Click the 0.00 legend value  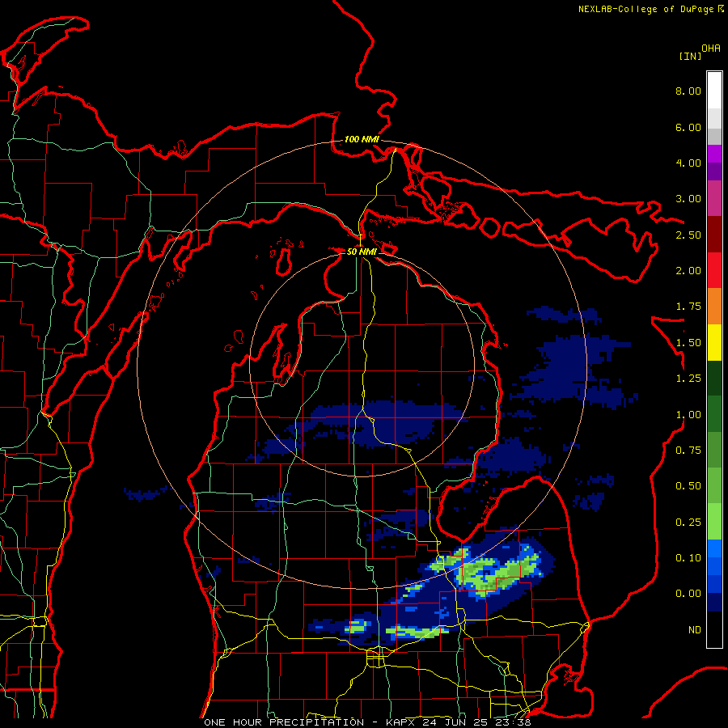[688, 594]
